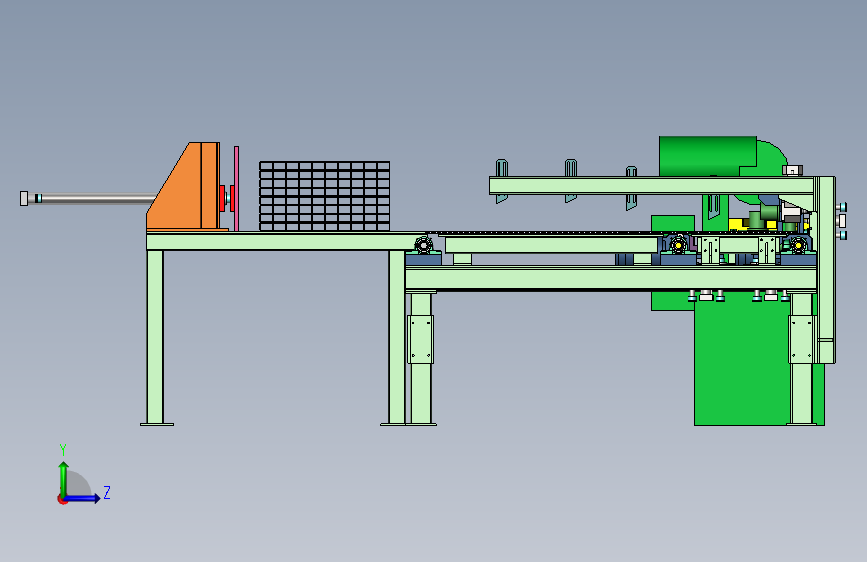This screenshot has width=867, height=562.
Task: Click the blue Z-axis arrow of the triad
Action: click(83, 498)
